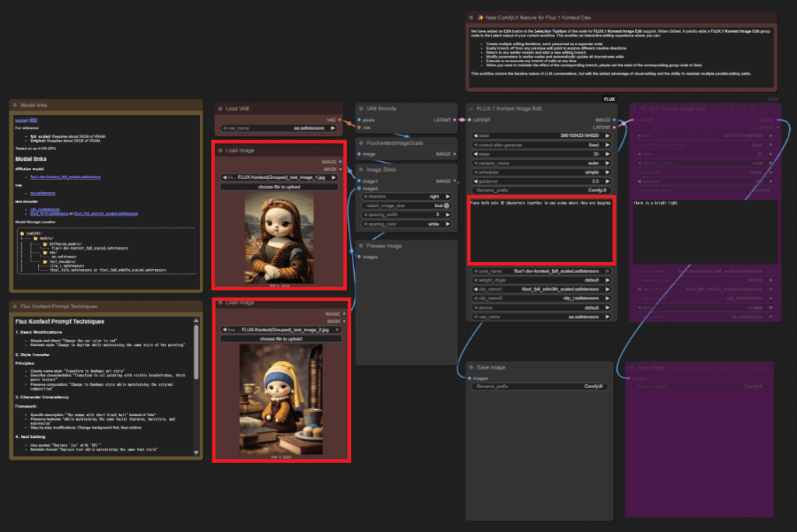Screen dimensions: 797x532
Task: Click the prompt text box in gray Kontext node
Action: [541, 230]
